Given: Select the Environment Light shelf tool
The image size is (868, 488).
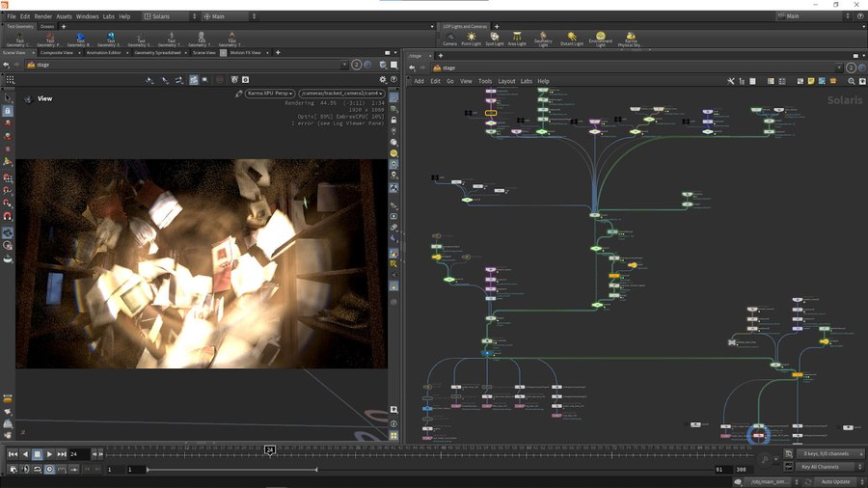Looking at the screenshot, I should pyautogui.click(x=601, y=39).
